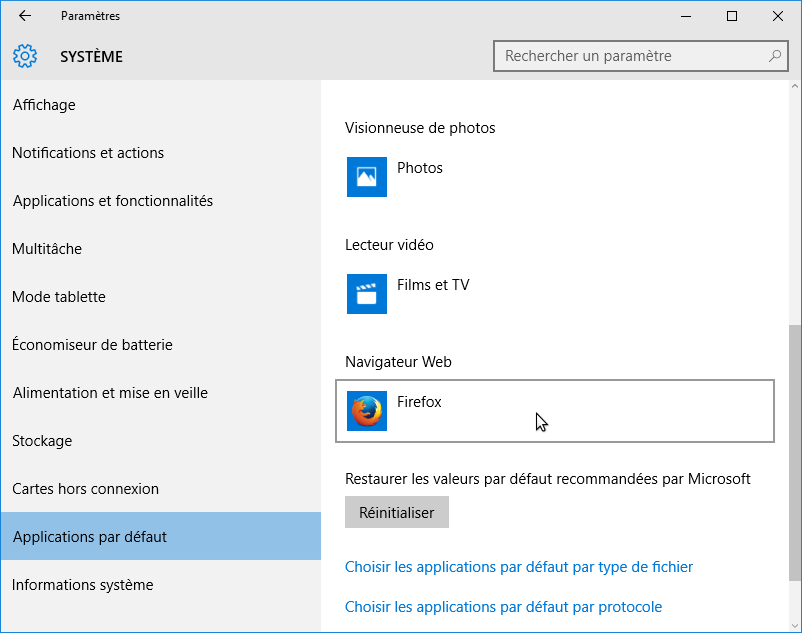
Task: Select Mode tablette in sidebar
Action: tap(59, 297)
